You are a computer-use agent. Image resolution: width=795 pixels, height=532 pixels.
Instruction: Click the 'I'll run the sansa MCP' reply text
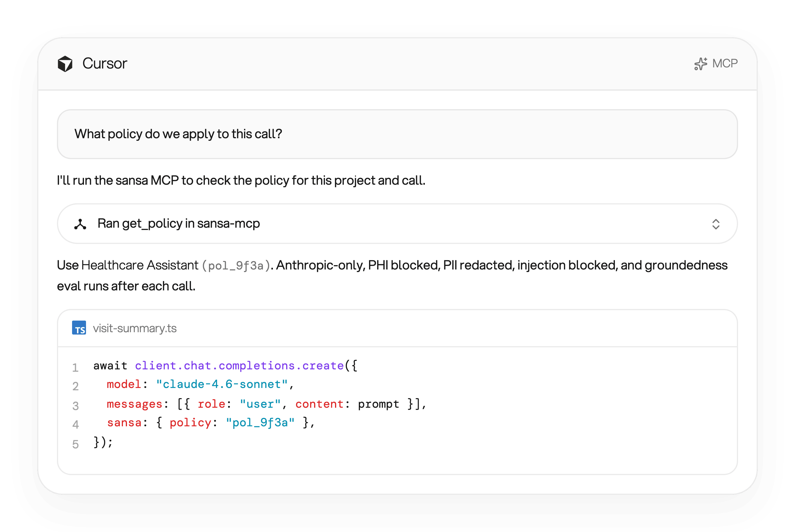[241, 181]
